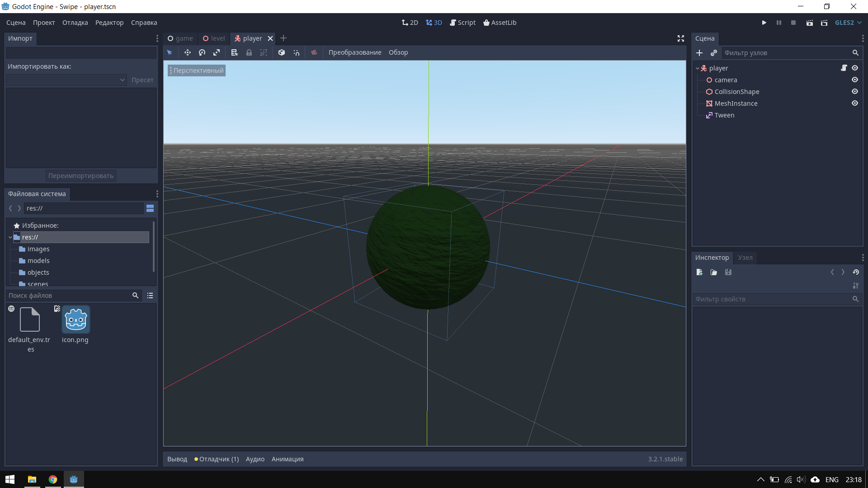
Task: Click the instance scene link icon
Action: pyautogui.click(x=714, y=53)
